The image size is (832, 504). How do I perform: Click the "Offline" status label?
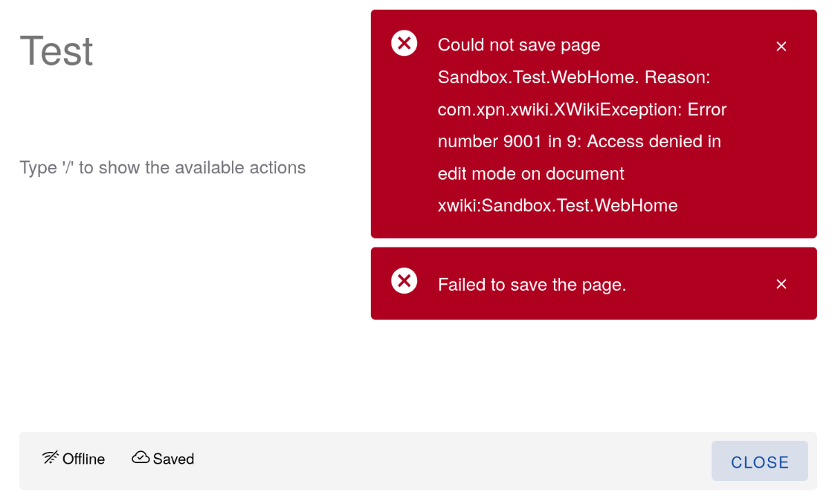coord(83,459)
